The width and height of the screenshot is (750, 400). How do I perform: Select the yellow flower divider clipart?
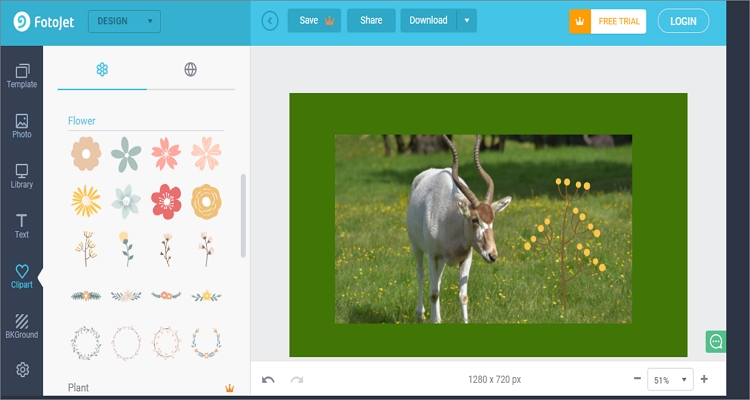pos(206,296)
